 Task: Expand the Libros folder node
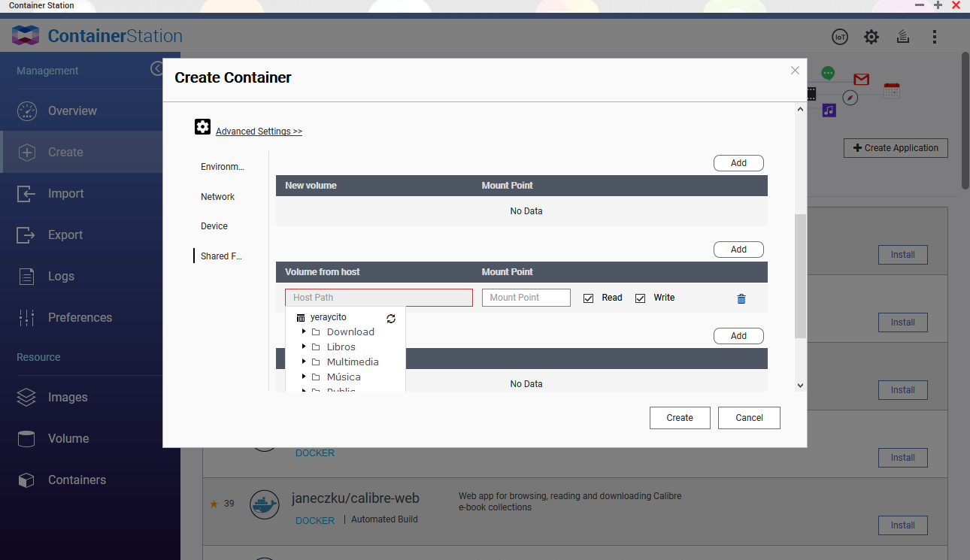tap(304, 347)
